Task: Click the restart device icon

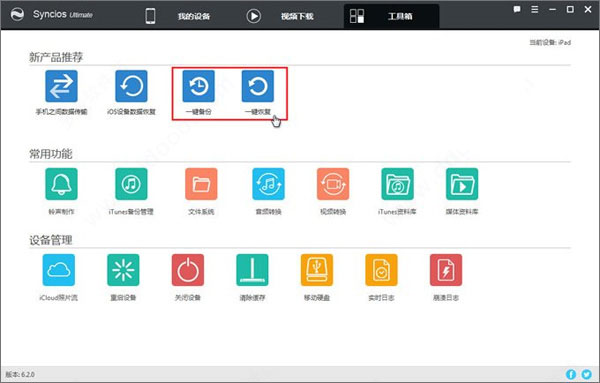Action: (123, 270)
